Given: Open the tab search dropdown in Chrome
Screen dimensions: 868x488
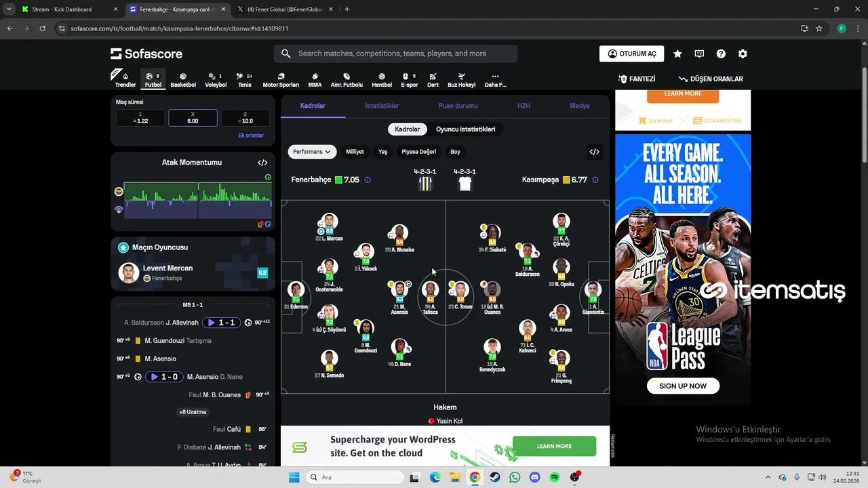Looking at the screenshot, I should pyautogui.click(x=9, y=9).
